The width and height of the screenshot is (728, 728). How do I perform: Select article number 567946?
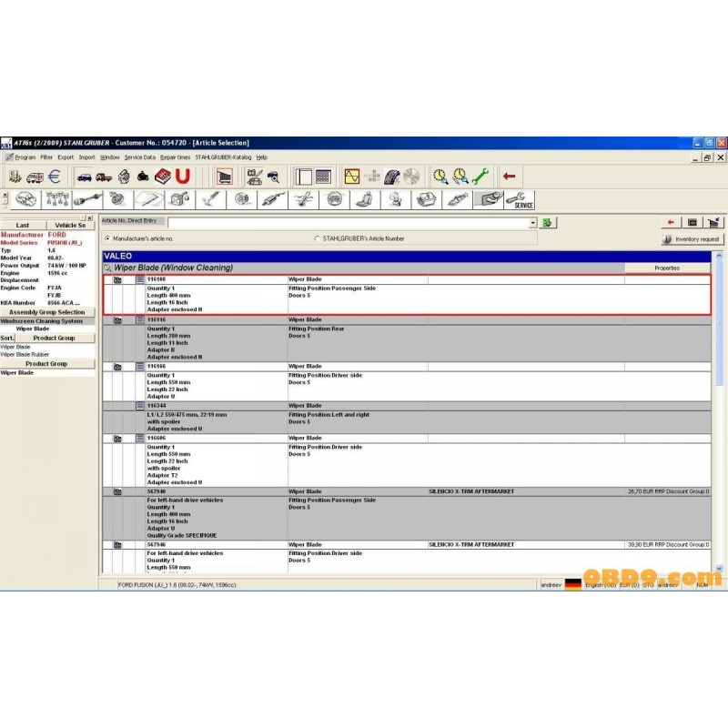pos(156,545)
